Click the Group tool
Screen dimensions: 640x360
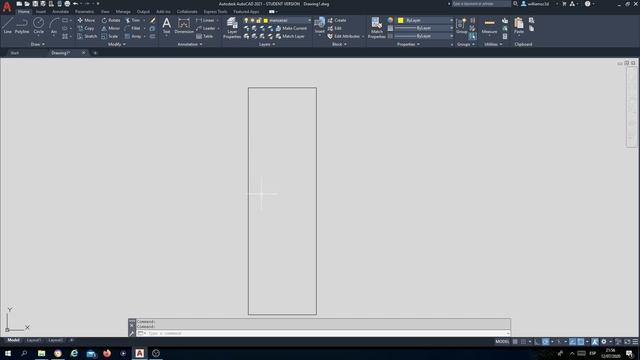tap(461, 25)
